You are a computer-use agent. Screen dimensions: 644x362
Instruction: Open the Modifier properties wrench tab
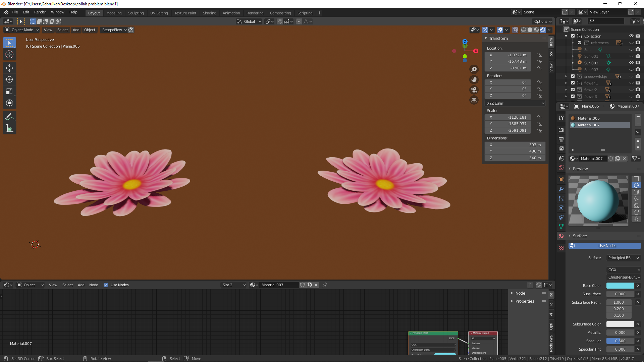coord(561,189)
